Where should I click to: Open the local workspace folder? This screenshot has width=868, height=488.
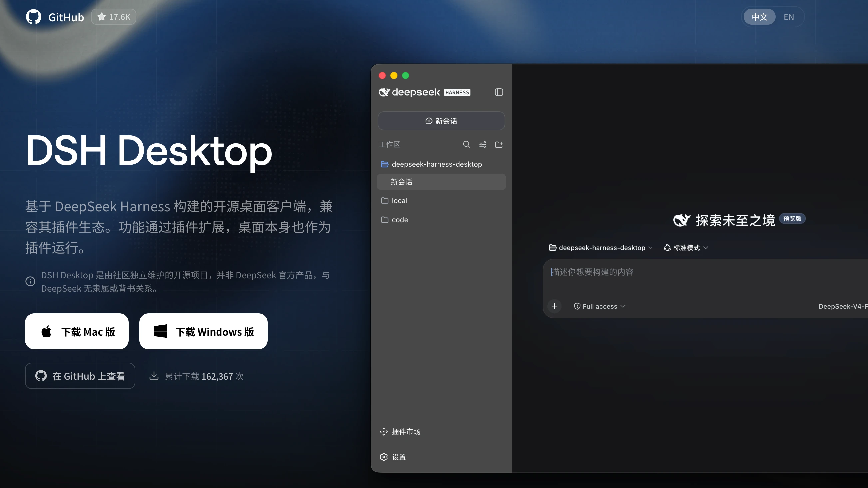441,201
